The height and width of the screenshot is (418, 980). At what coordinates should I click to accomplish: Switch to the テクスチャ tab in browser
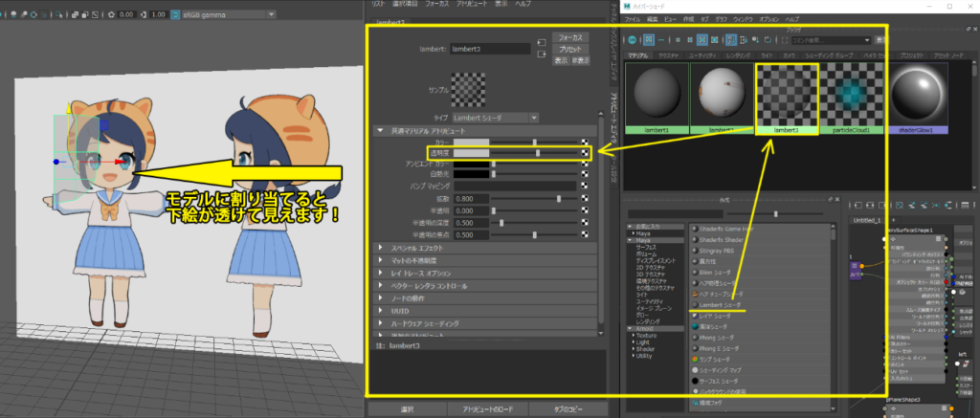[x=669, y=55]
